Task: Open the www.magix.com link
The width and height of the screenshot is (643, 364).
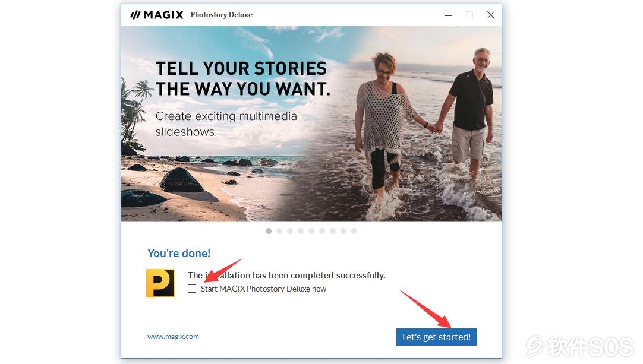Action: point(173,337)
